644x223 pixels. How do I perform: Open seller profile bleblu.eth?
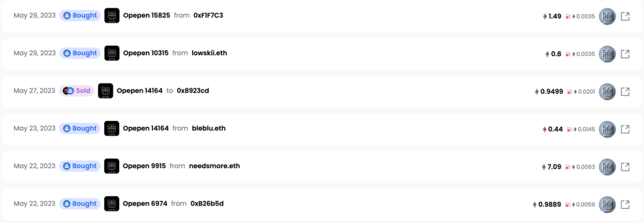coord(209,128)
